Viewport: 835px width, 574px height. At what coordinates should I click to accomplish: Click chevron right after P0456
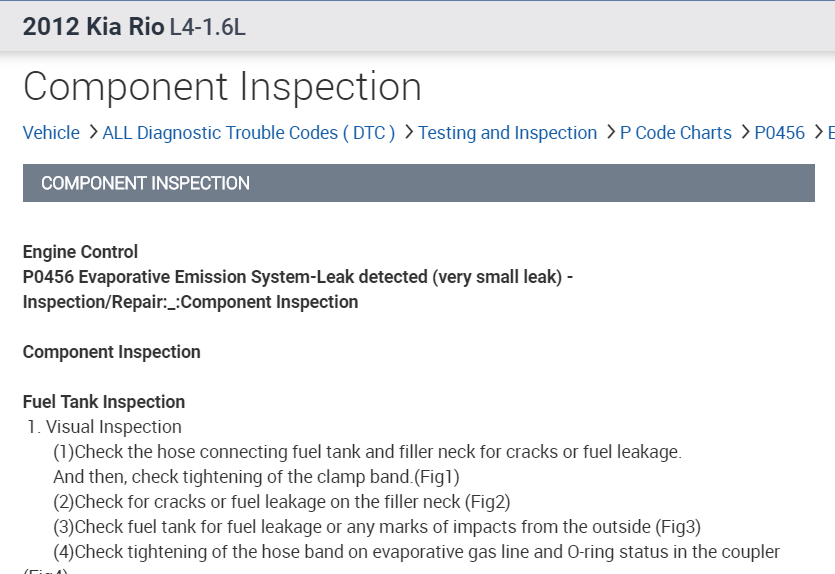817,133
